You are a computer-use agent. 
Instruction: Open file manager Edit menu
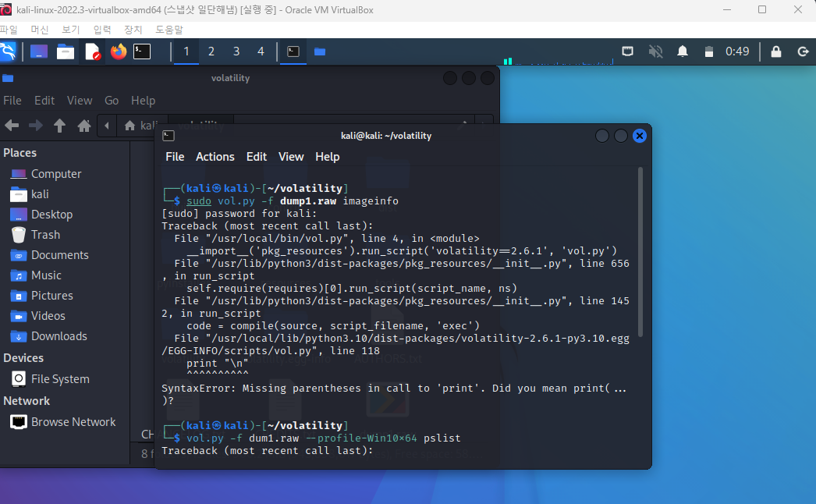44,101
